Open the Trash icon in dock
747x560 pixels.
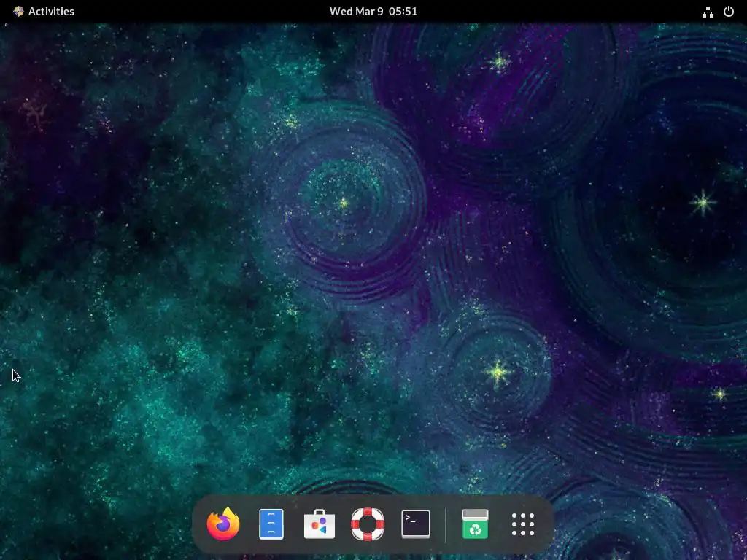point(475,524)
